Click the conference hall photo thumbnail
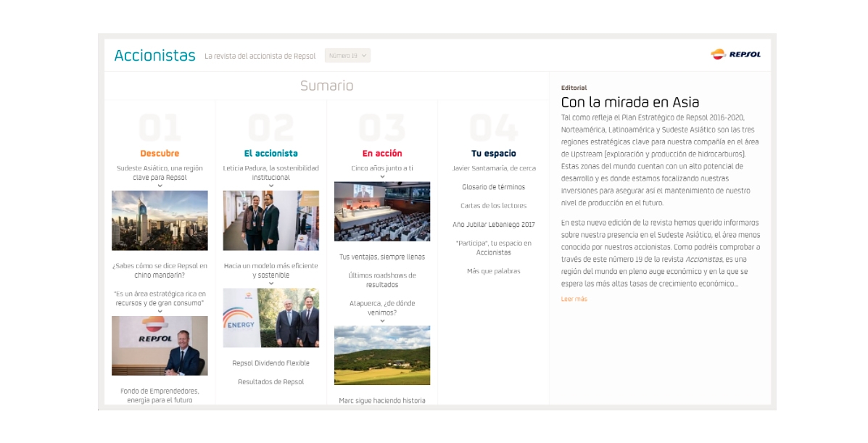 tap(382, 212)
